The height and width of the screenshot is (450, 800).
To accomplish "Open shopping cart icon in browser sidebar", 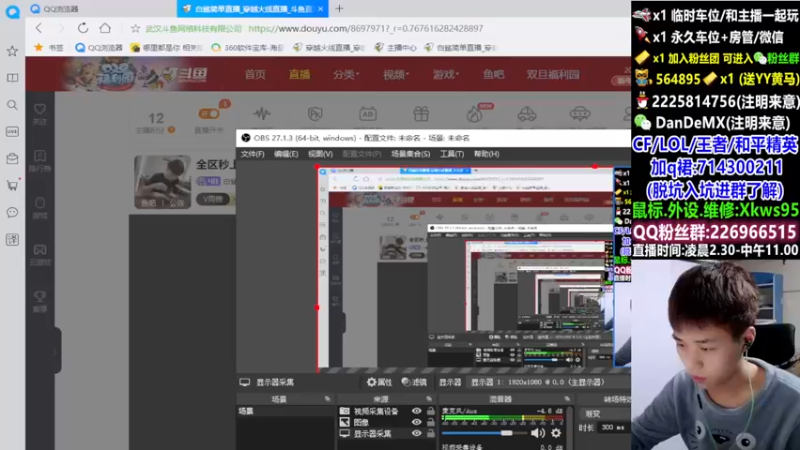I will (x=12, y=185).
